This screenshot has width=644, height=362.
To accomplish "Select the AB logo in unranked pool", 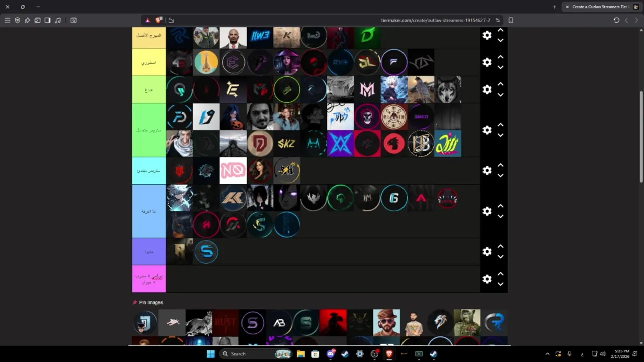I will pos(279,323).
